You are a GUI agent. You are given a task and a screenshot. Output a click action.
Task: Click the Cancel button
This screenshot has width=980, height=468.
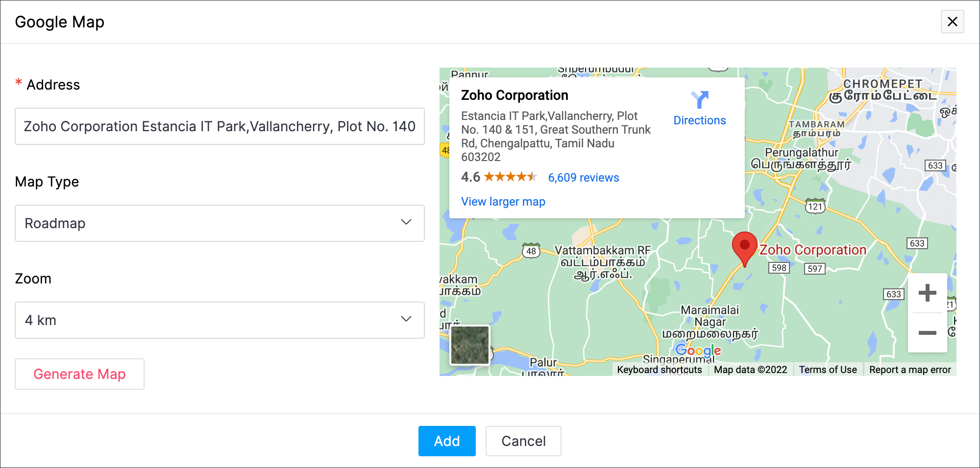coord(523,441)
